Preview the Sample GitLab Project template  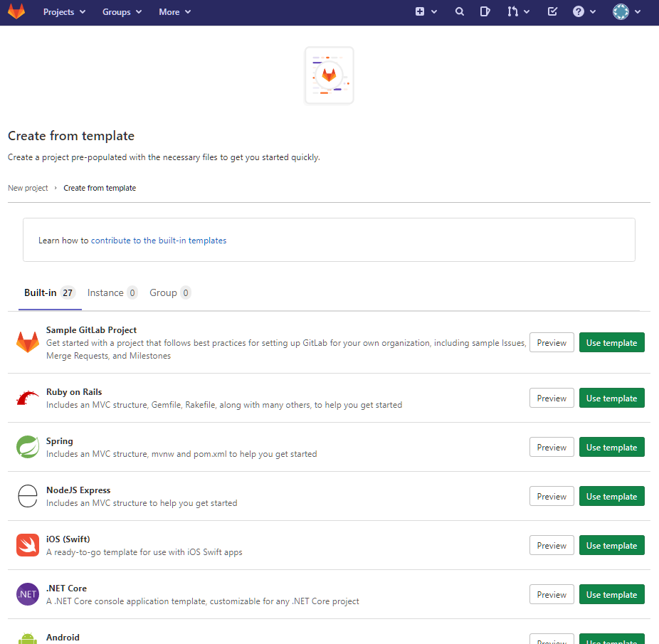click(552, 342)
